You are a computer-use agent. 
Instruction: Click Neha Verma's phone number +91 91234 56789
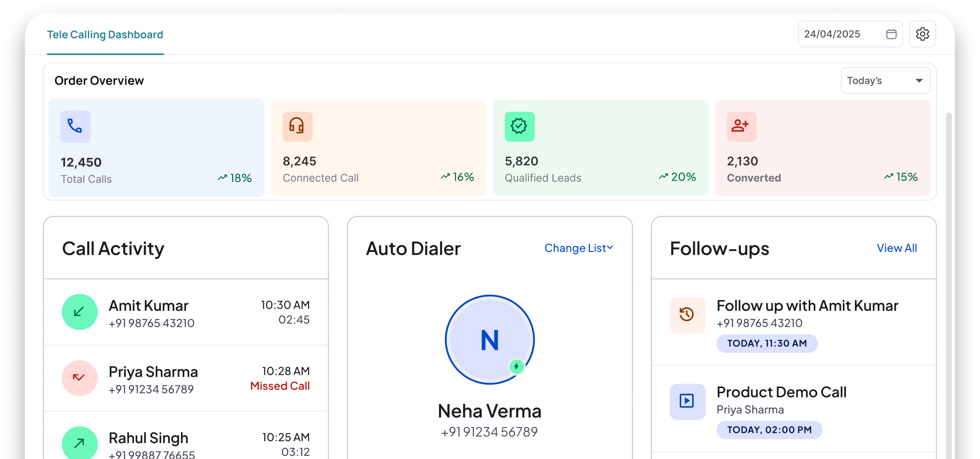coord(489,432)
